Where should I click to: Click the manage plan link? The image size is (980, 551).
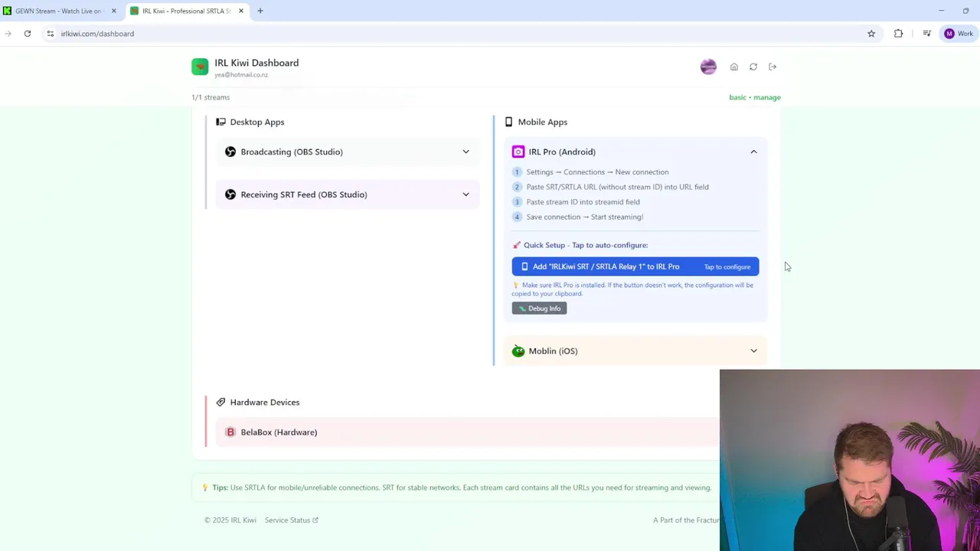click(767, 97)
